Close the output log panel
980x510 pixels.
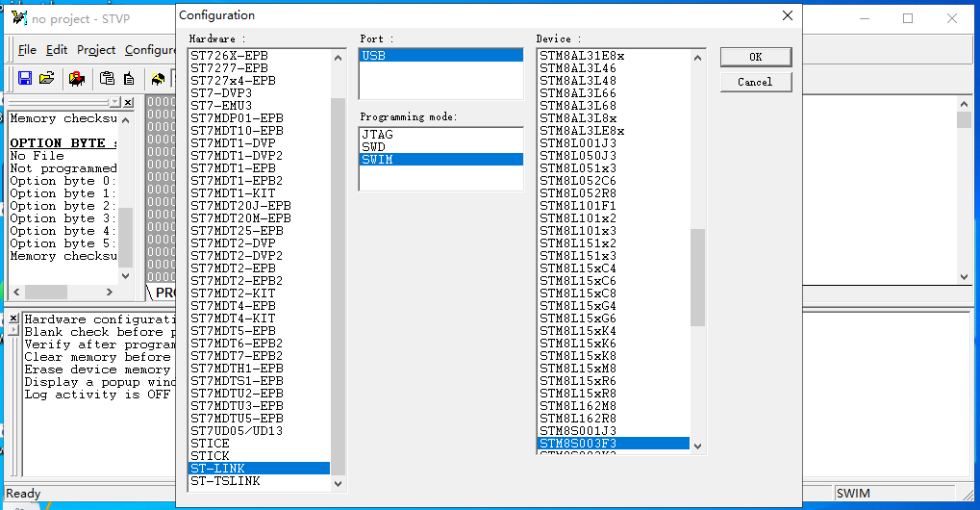point(13,319)
